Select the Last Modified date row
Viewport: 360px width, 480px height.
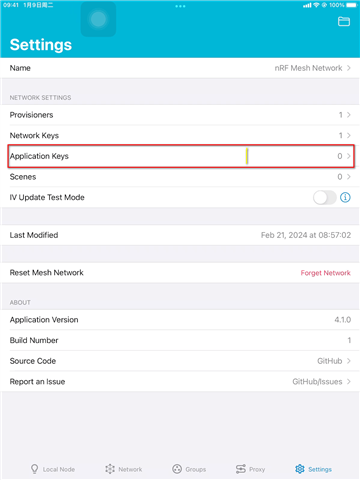[180, 235]
